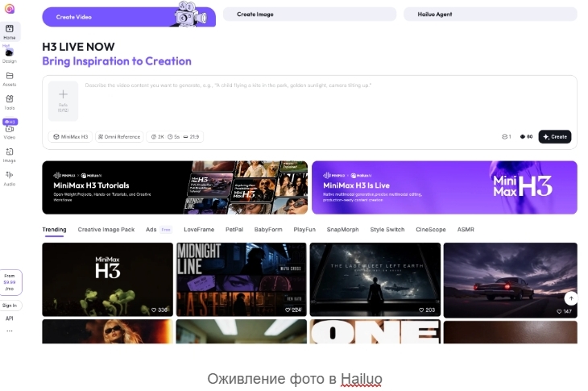Open the API link
588x391 pixels.
pos(10,318)
